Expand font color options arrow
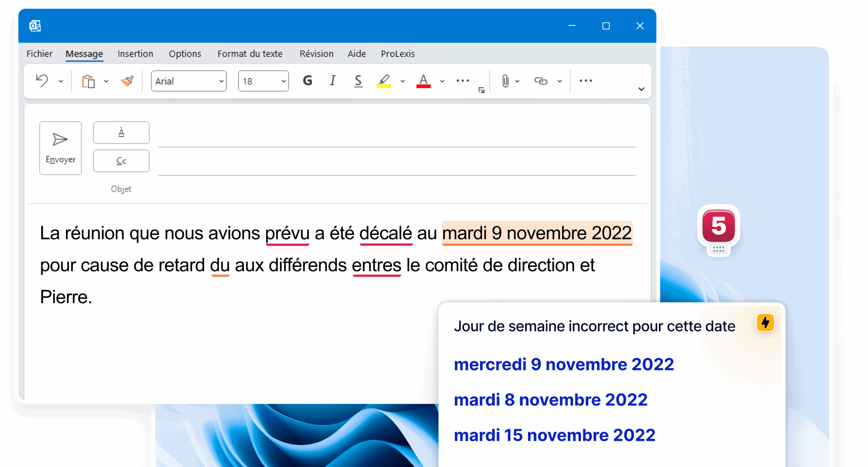 click(442, 81)
